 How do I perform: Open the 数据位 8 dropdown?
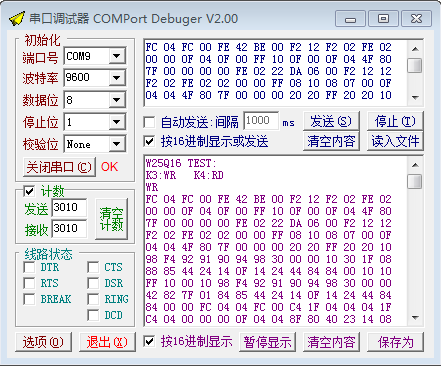click(x=117, y=100)
